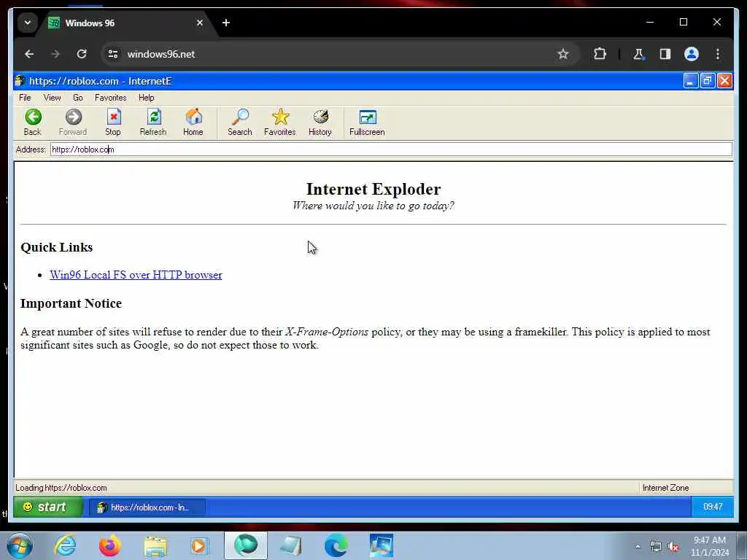Reload the windows96.net page in Chrome
The image size is (747, 560).
click(82, 54)
